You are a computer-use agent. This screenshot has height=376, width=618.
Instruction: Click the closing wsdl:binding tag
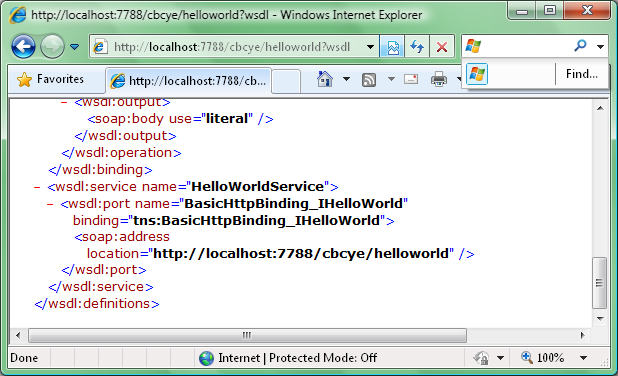[x=100, y=170]
